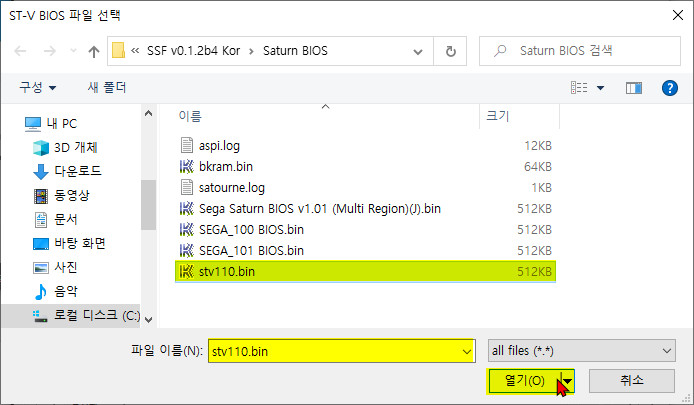Image resolution: width=694 pixels, height=405 pixels.
Task: Open help with the question mark icon
Action: pyautogui.click(x=670, y=88)
